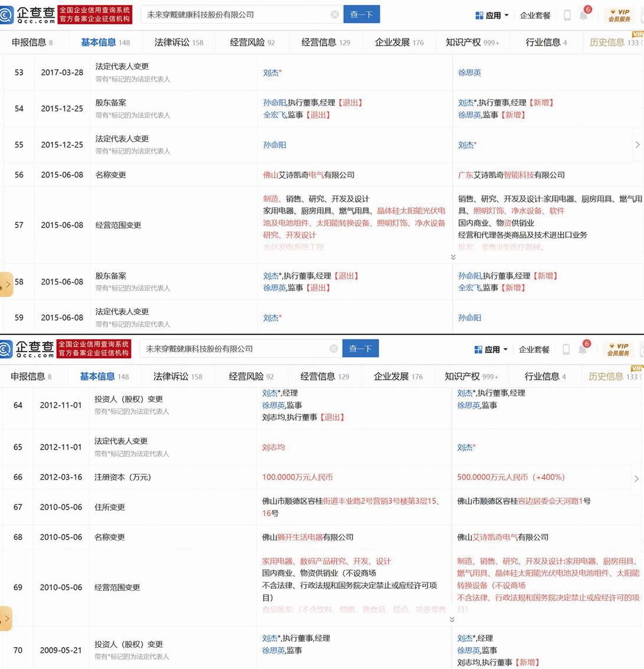The width and height of the screenshot is (644, 669).
Task: Open the 应用 dropdown in upper header
Action: [492, 15]
